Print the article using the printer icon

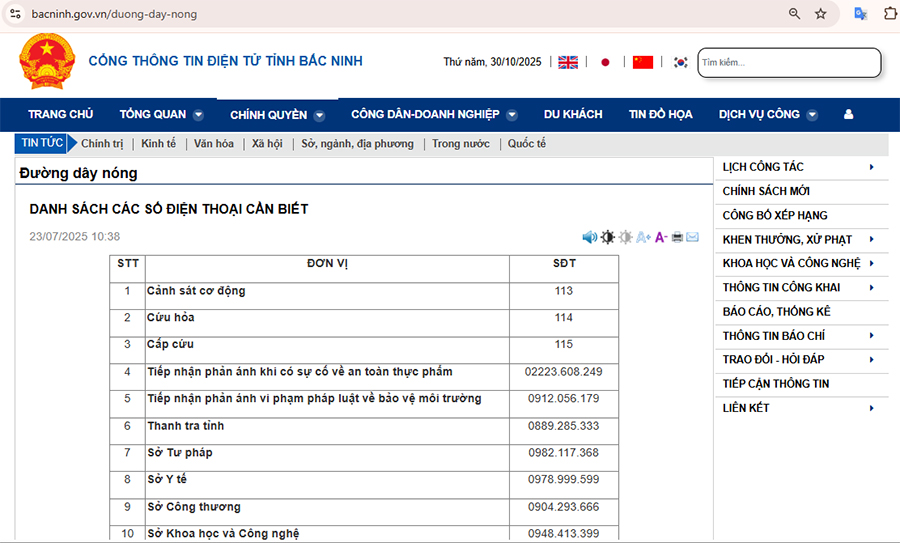(x=677, y=237)
